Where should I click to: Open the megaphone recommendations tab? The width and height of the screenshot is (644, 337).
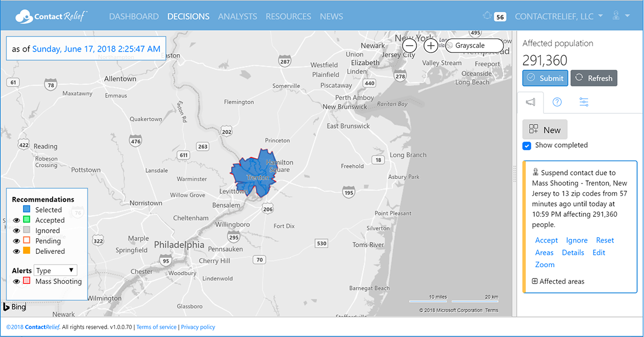531,102
